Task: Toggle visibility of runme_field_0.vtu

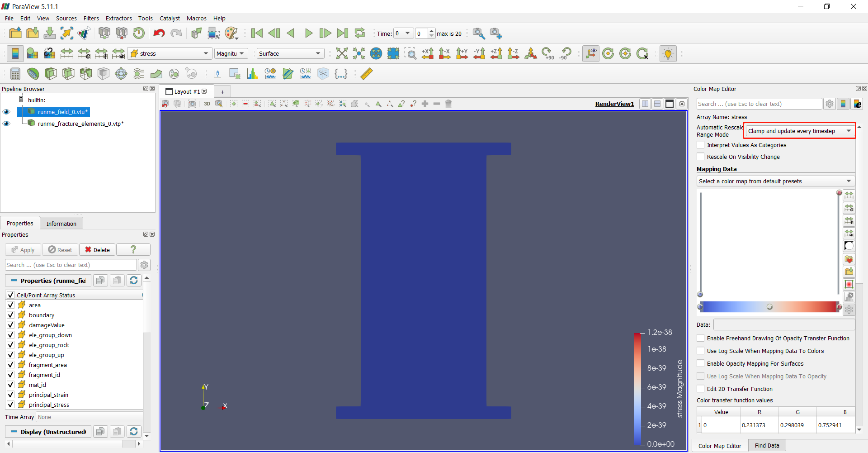Action: [x=6, y=112]
